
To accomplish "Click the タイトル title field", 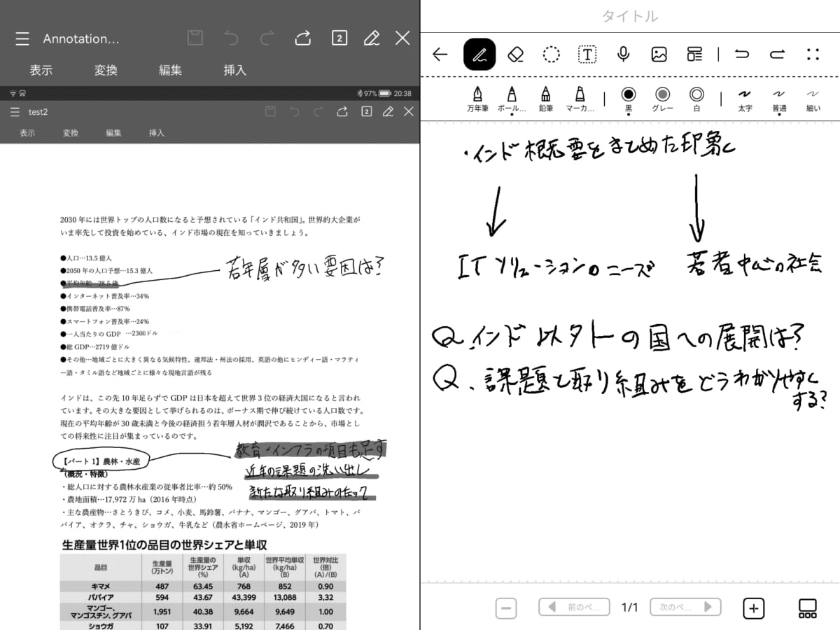I will click(x=630, y=16).
